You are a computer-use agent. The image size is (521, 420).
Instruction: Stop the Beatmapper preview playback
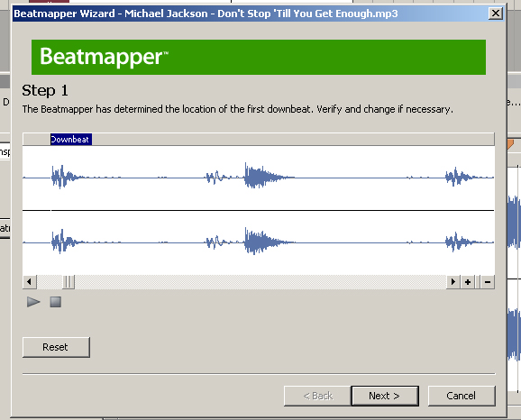coord(56,302)
